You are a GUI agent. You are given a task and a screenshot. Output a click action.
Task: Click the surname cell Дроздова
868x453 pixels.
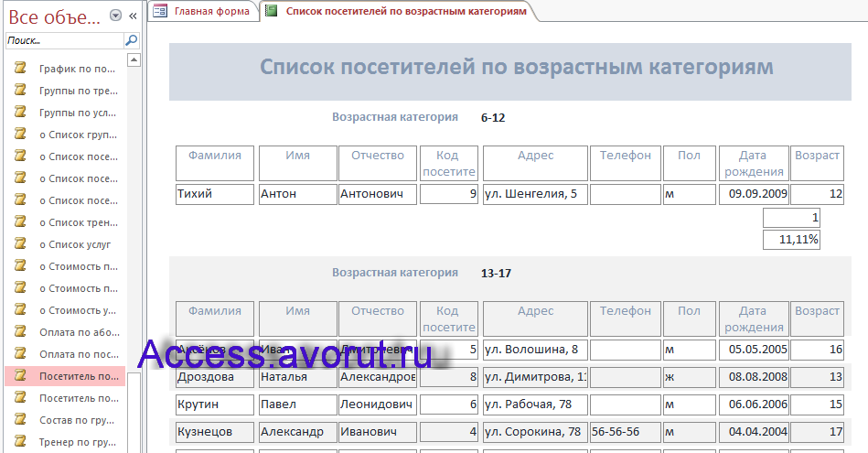click(215, 377)
